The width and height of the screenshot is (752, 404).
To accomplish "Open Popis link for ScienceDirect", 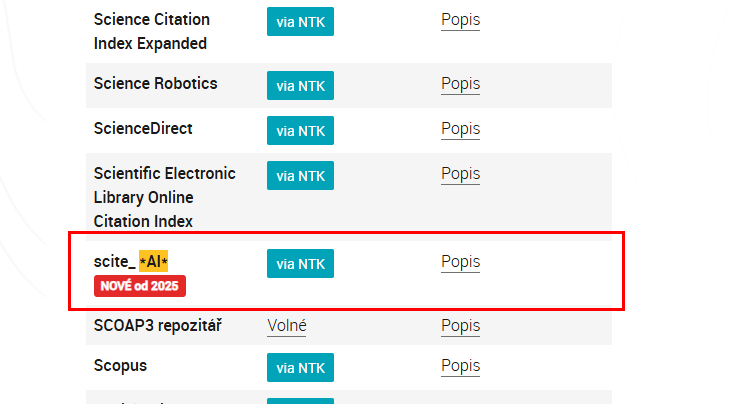I will tap(460, 129).
